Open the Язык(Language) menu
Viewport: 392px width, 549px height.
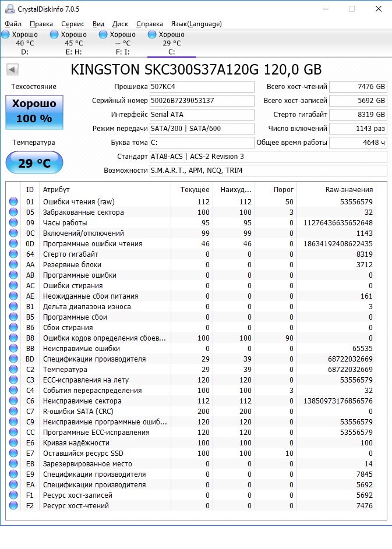[196, 24]
